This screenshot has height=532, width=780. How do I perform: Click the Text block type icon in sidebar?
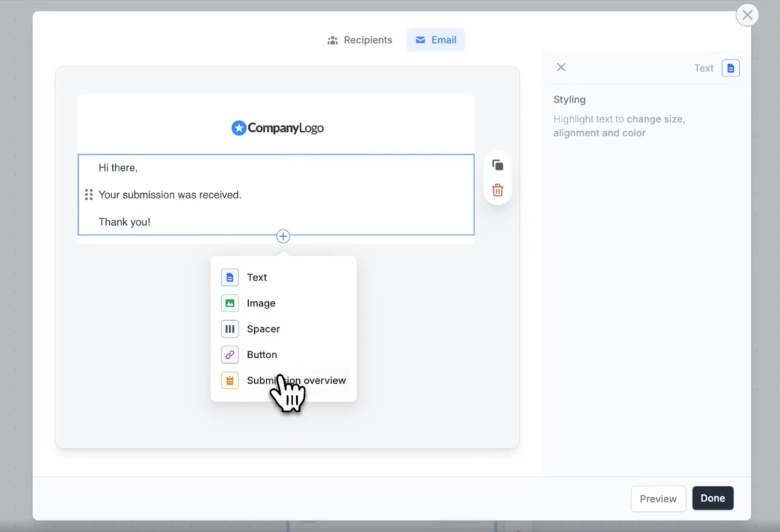(730, 68)
